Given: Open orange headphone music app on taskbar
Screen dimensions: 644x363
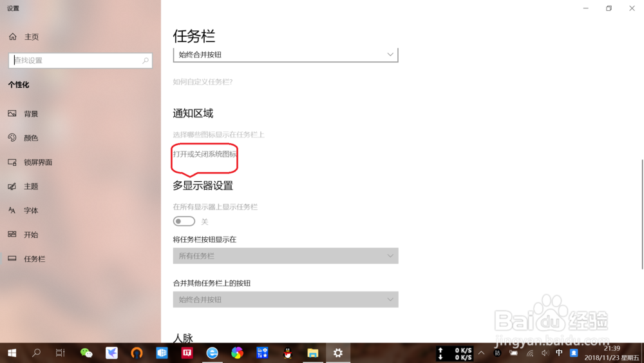Looking at the screenshot, I should click(x=137, y=353).
